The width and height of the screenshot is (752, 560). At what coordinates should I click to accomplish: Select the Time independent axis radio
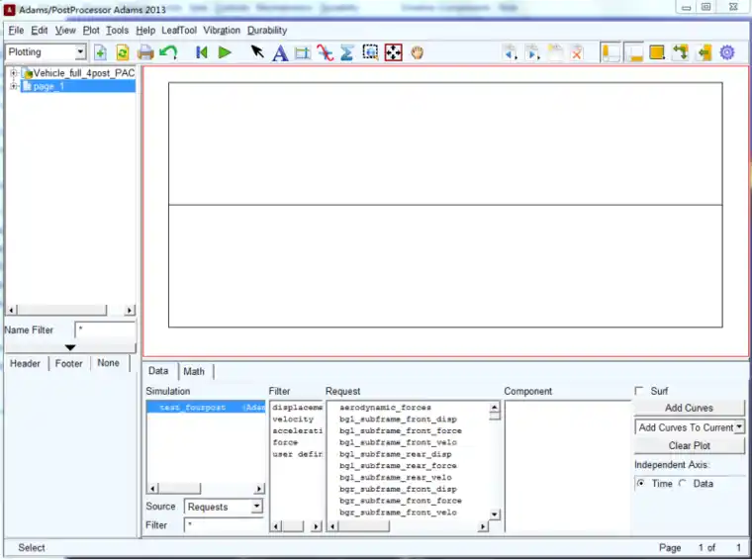point(641,483)
